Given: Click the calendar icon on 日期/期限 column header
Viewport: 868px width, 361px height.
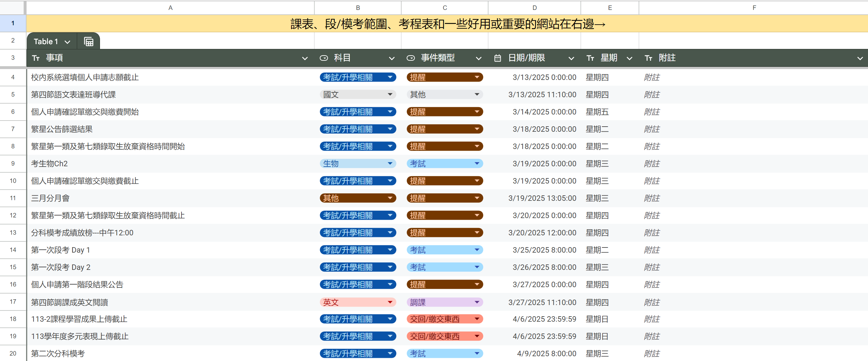Looking at the screenshot, I should (x=498, y=58).
